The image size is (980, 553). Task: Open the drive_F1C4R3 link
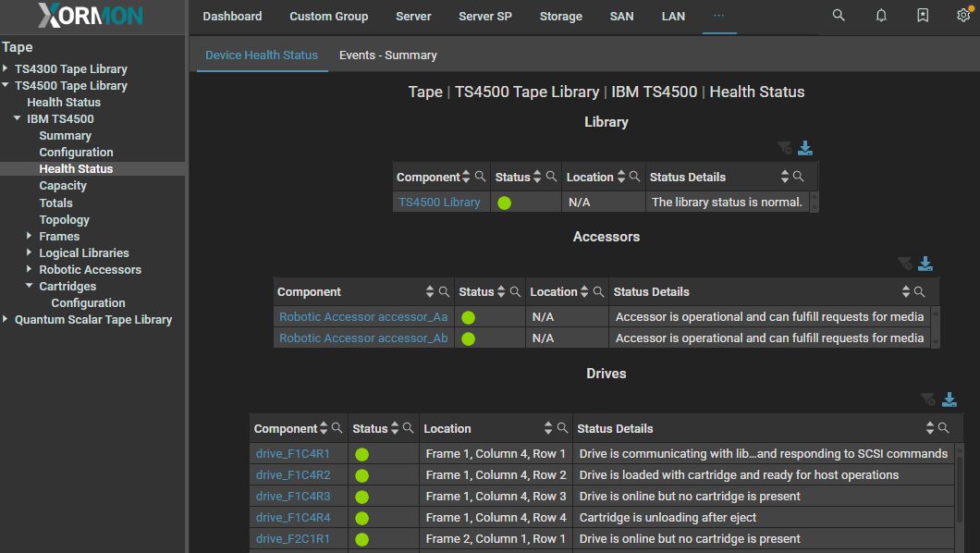[292, 497]
